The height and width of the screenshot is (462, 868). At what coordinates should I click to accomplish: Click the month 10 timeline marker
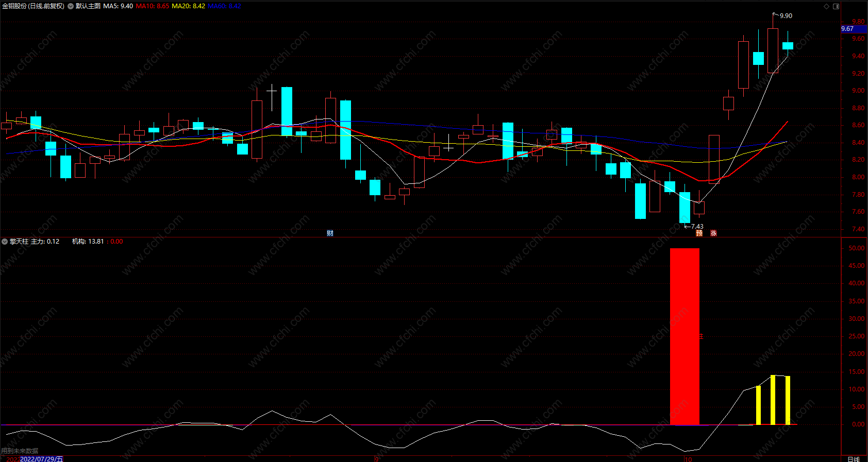pyautogui.click(x=688, y=459)
